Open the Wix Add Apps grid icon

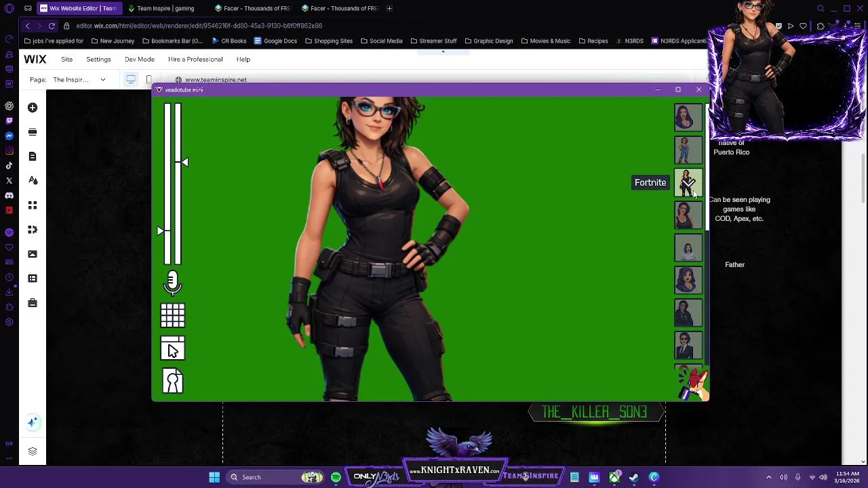(33, 205)
